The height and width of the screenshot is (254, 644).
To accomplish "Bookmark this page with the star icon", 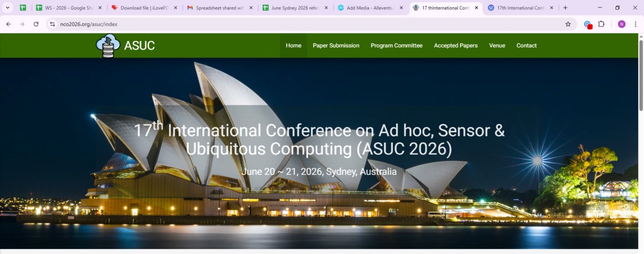I will (x=568, y=24).
